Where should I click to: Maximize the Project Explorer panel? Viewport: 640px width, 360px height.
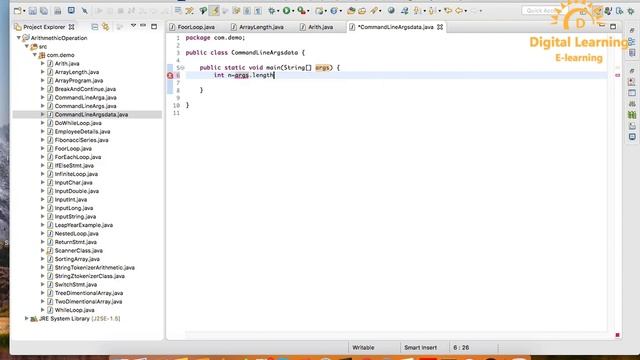click(x=154, y=27)
